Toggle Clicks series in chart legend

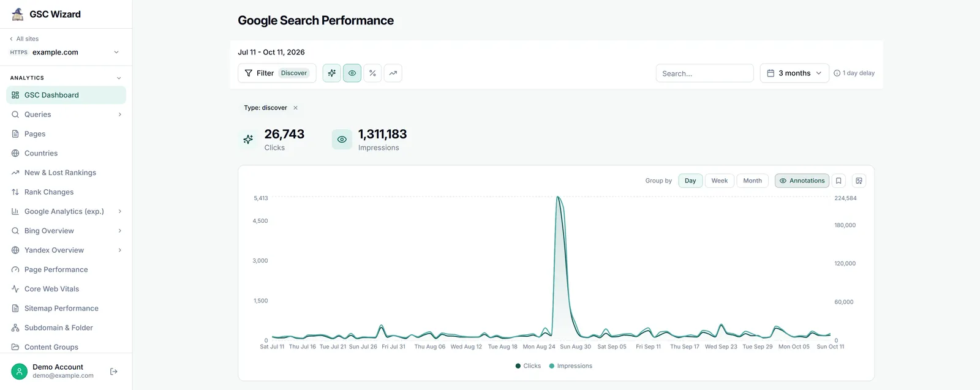pyautogui.click(x=528, y=366)
